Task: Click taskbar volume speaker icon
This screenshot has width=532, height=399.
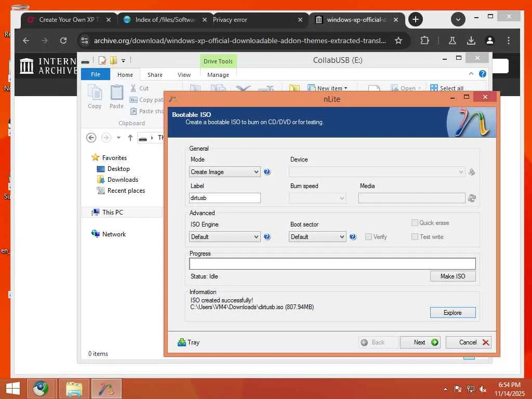Action: [x=483, y=389]
